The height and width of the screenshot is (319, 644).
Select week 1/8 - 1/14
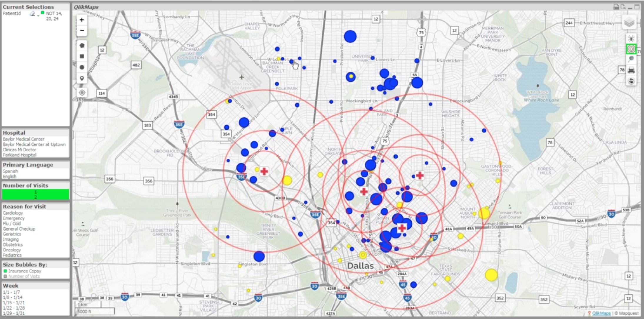pos(12,298)
